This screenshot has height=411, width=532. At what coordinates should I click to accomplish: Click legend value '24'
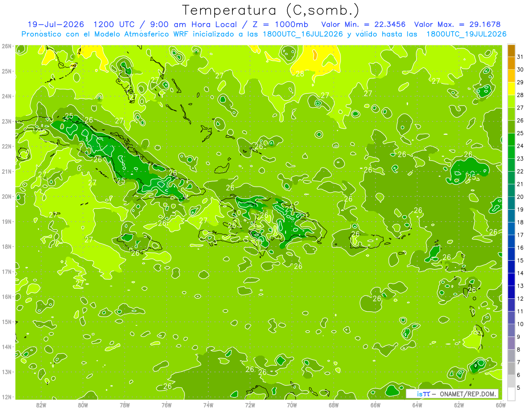click(x=520, y=146)
